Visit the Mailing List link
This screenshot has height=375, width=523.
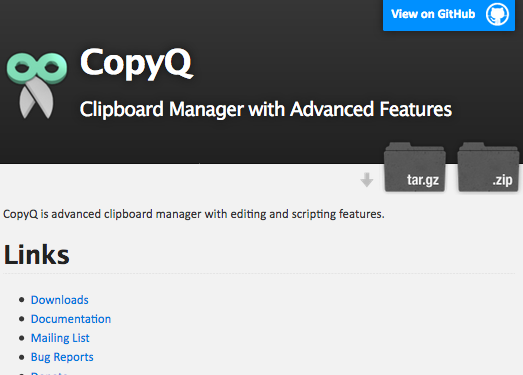pos(60,338)
